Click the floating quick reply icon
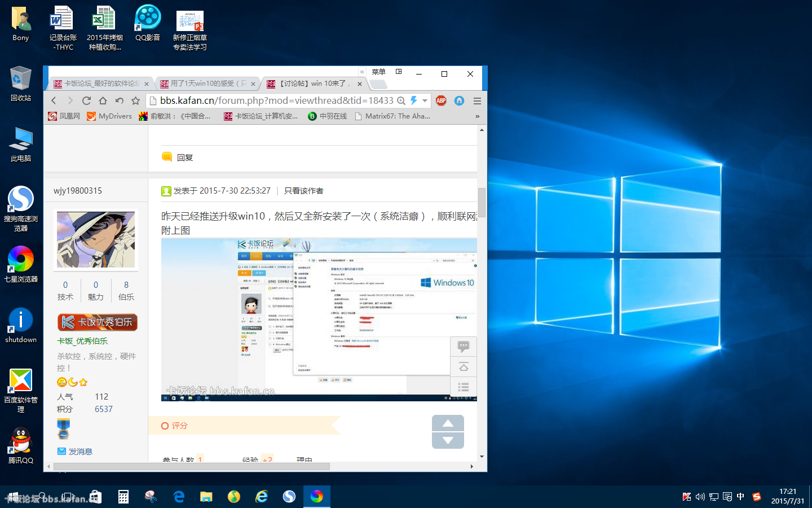The width and height of the screenshot is (812, 508). pos(464,346)
